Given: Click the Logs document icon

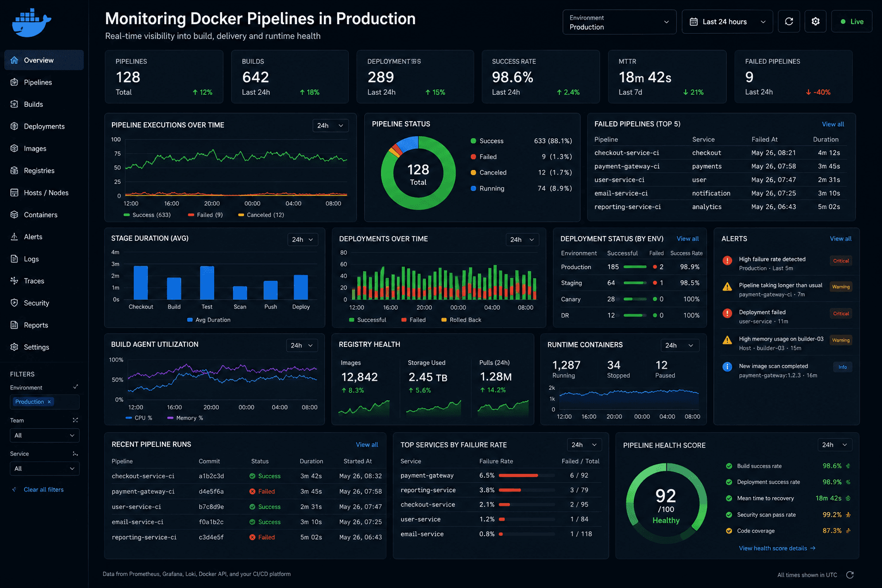Looking at the screenshot, I should [x=14, y=259].
